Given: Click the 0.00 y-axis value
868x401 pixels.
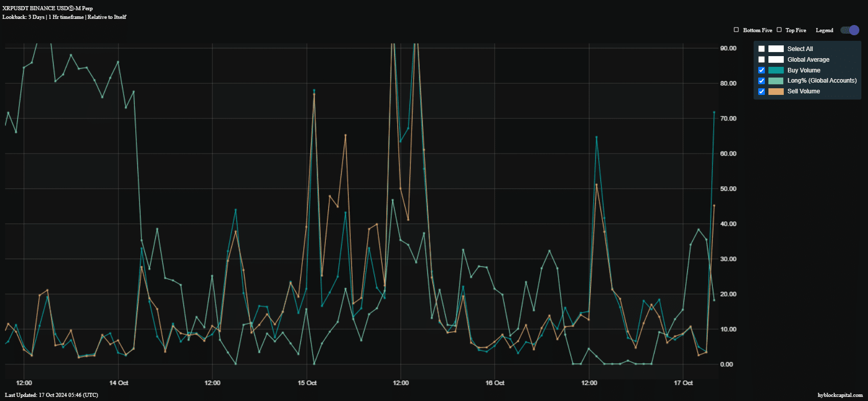Looking at the screenshot, I should tap(727, 364).
